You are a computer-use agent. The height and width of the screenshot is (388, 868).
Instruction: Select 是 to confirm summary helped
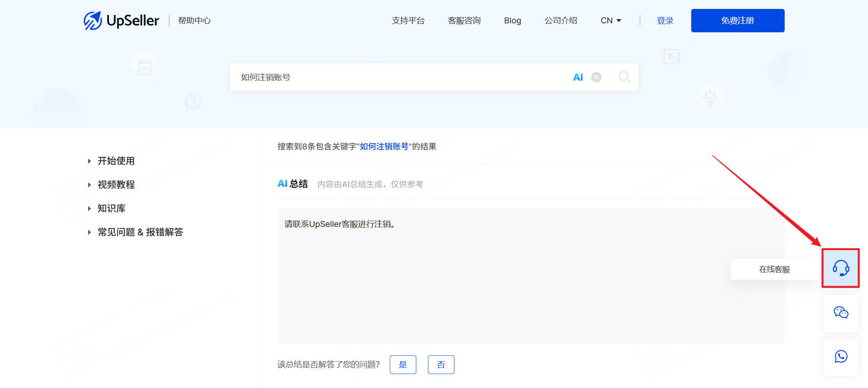[x=403, y=365]
